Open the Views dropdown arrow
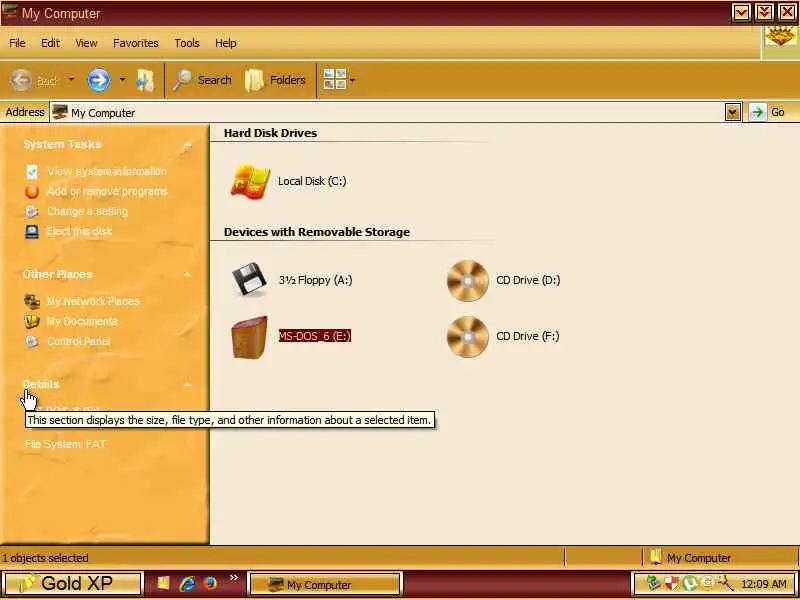 [x=353, y=80]
